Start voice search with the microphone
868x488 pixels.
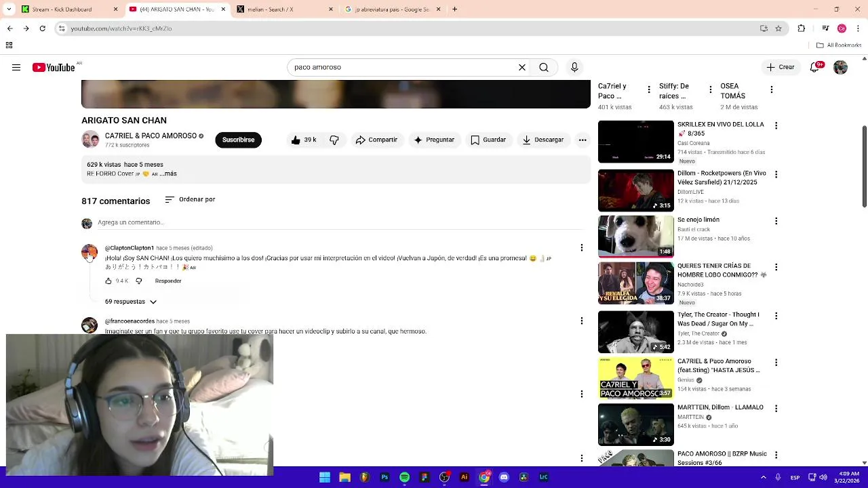pos(574,67)
